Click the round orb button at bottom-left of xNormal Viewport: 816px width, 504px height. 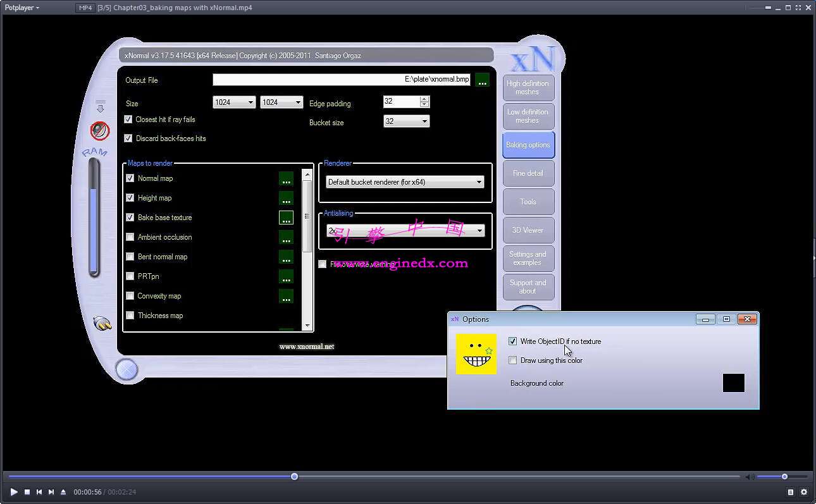127,369
